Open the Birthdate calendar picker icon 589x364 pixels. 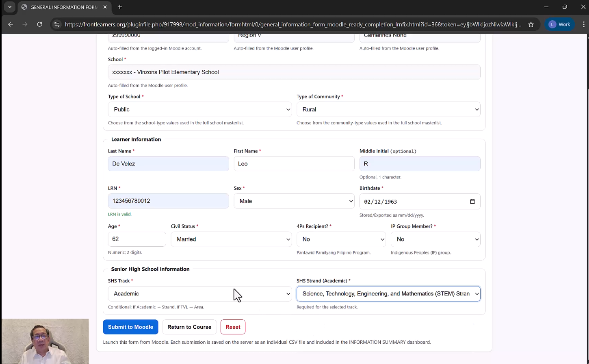click(472, 202)
